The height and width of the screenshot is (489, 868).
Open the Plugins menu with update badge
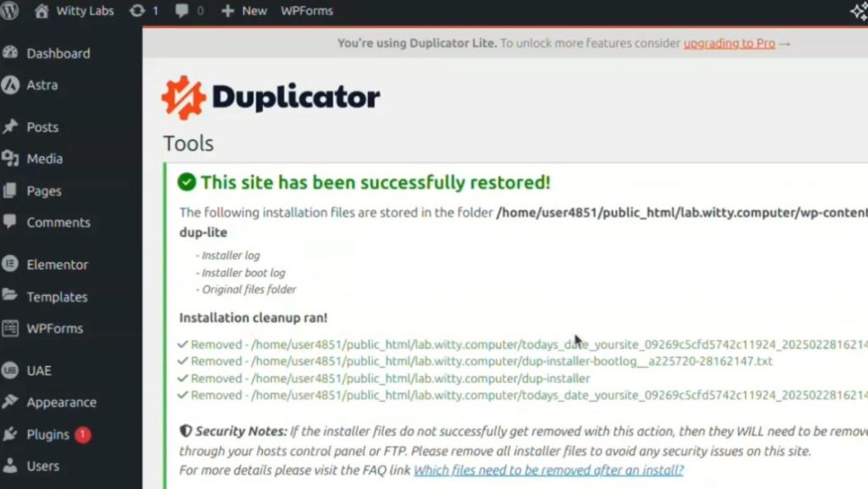click(x=47, y=435)
